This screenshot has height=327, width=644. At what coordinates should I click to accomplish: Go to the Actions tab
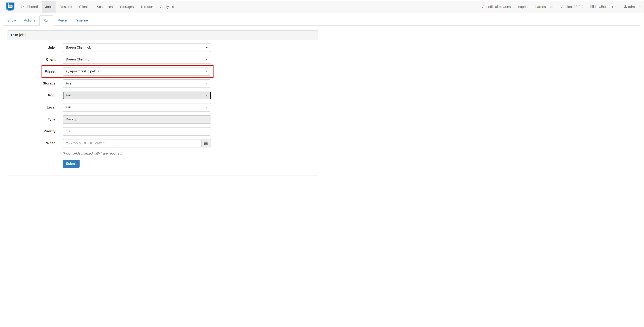pyautogui.click(x=30, y=20)
